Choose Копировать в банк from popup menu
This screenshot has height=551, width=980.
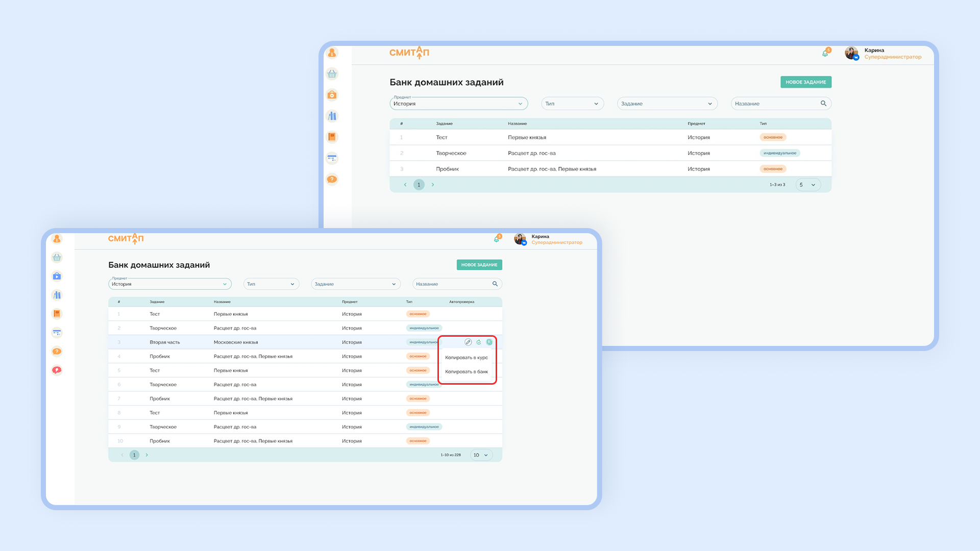click(x=467, y=372)
